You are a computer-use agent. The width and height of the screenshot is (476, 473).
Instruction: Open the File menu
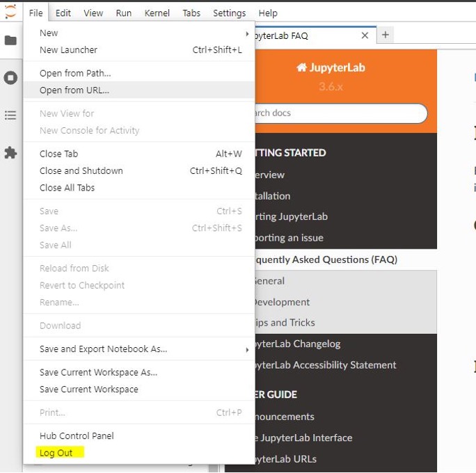click(35, 13)
